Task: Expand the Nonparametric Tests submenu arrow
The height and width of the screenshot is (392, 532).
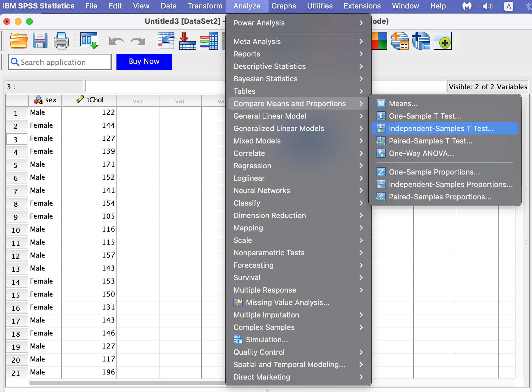Action: 361,252
